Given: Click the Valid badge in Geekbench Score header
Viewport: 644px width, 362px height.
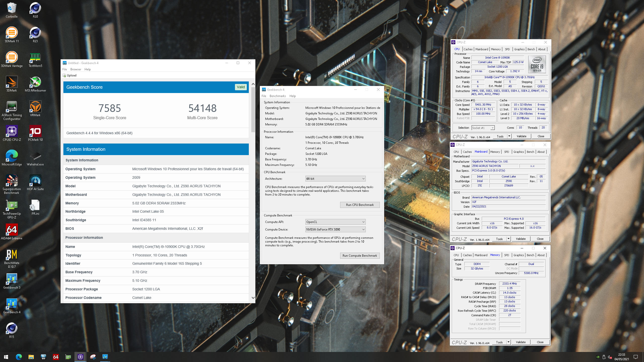Looking at the screenshot, I should click(241, 87).
